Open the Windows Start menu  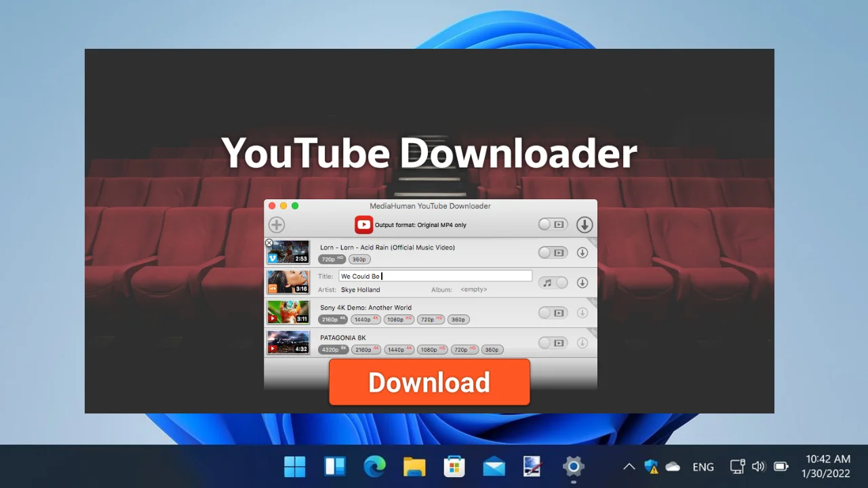point(295,466)
